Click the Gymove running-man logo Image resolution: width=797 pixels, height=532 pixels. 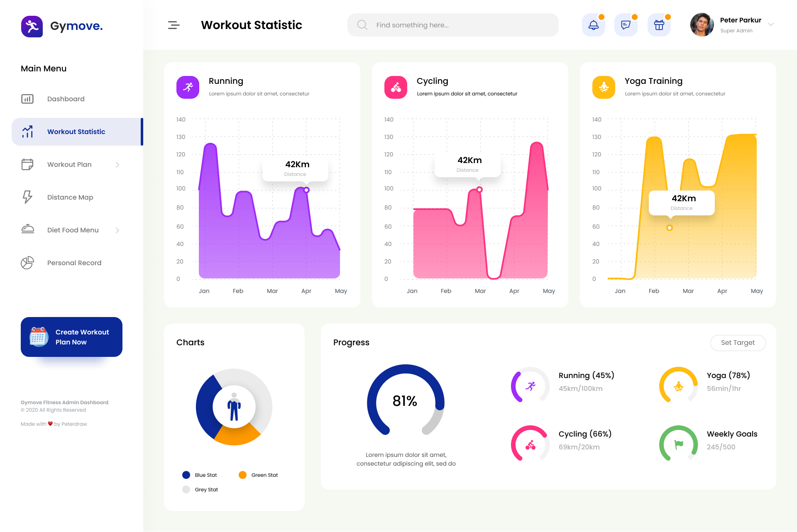(x=32, y=27)
